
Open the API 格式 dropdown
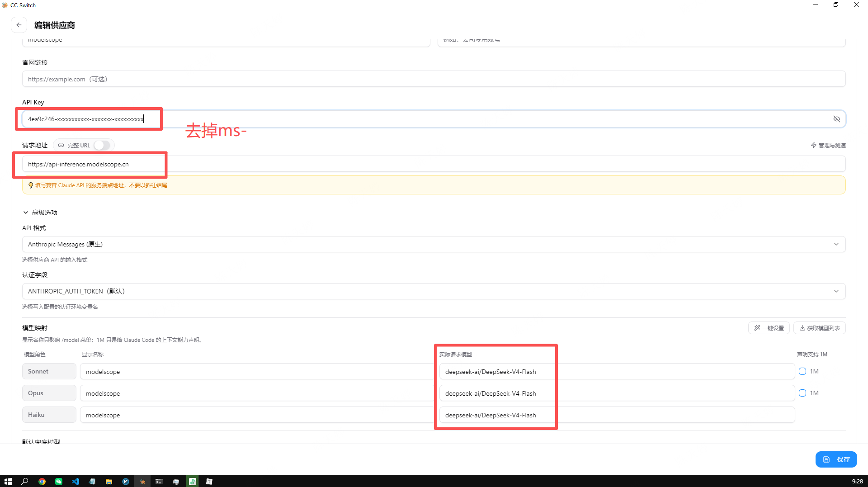[434, 244]
